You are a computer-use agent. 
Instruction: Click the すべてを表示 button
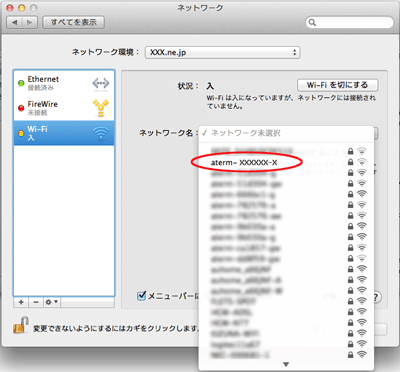pos(73,22)
